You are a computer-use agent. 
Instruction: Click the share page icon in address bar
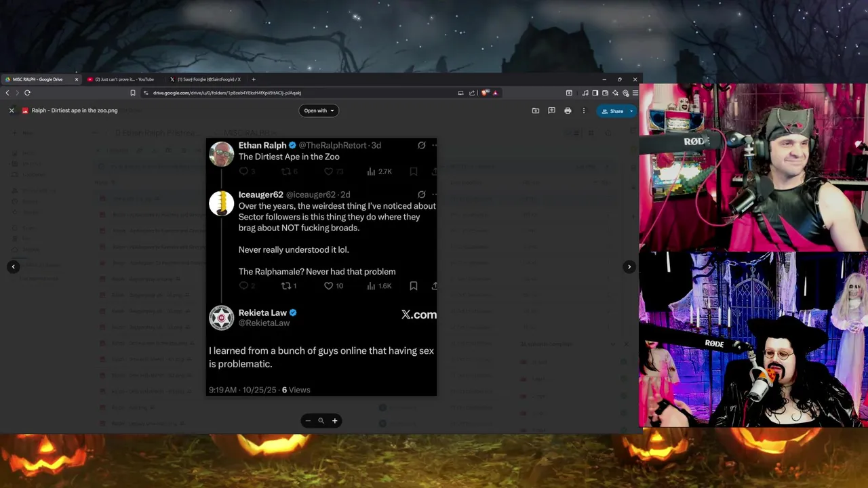pyautogui.click(x=472, y=93)
